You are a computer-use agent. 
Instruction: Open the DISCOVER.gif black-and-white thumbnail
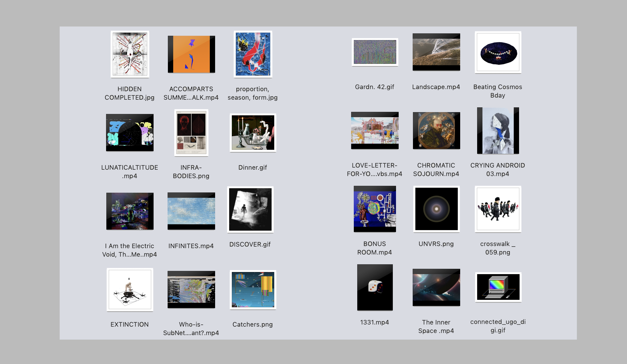(x=250, y=209)
